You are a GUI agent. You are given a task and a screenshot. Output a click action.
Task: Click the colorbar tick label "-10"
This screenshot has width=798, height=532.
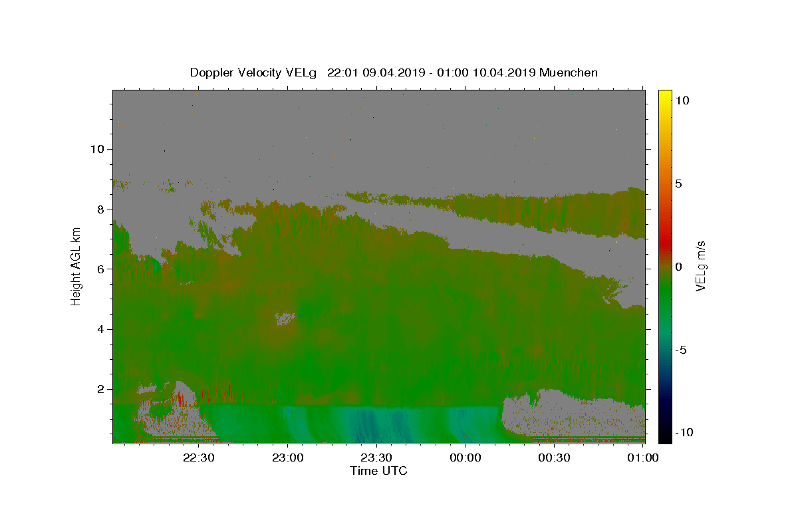pyautogui.click(x=684, y=433)
